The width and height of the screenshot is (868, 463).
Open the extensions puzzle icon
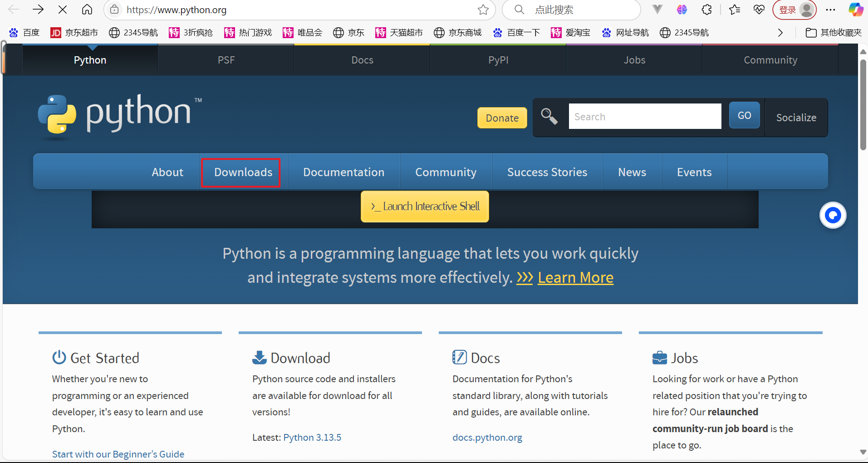tap(706, 10)
